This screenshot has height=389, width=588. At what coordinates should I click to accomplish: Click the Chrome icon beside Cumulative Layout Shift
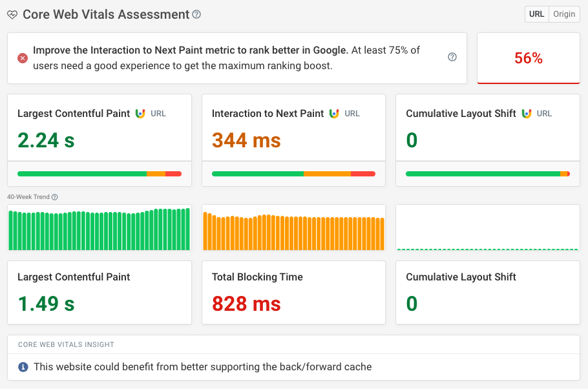[x=528, y=113]
